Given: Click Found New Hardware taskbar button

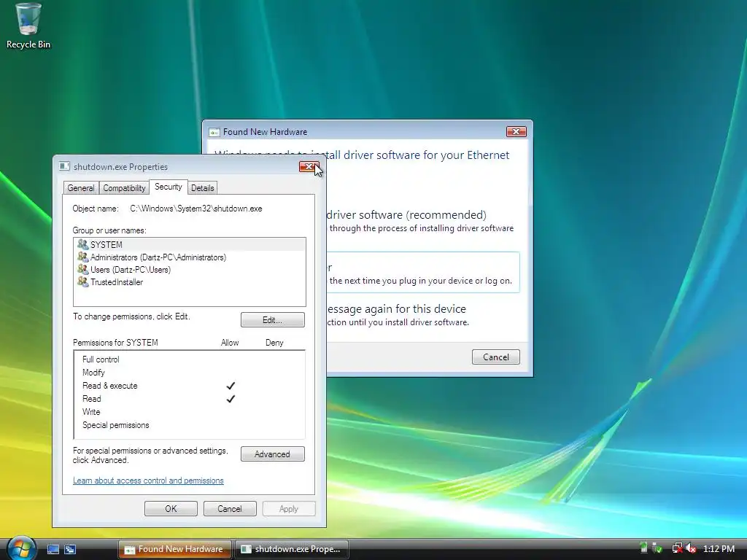Looking at the screenshot, I should (175, 549).
